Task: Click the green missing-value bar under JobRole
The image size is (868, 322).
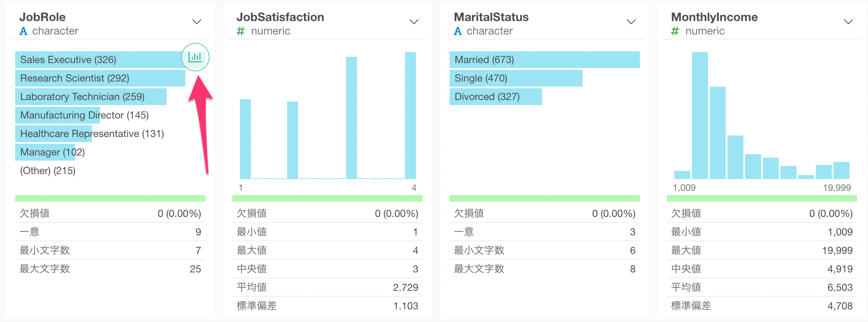Action: [x=110, y=198]
